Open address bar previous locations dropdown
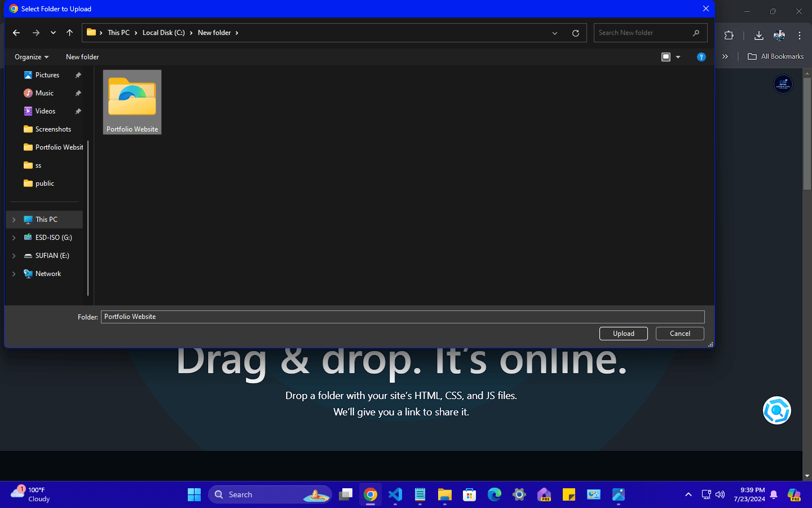Screen dimensions: 812x508 (555, 33)
